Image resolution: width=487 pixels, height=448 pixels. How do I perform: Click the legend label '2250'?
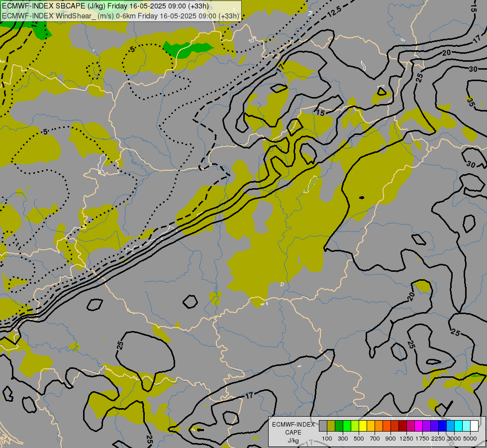tap(438, 439)
